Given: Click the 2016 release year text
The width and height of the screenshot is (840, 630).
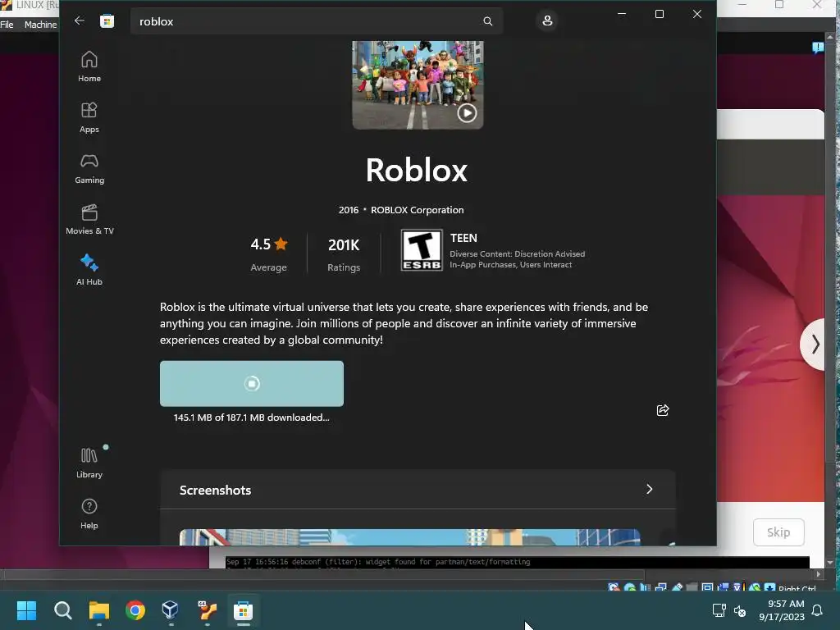Looking at the screenshot, I should coord(348,210).
